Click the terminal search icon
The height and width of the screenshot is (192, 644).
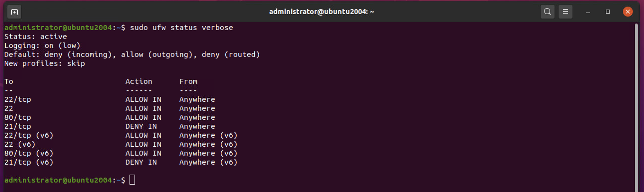(x=547, y=12)
